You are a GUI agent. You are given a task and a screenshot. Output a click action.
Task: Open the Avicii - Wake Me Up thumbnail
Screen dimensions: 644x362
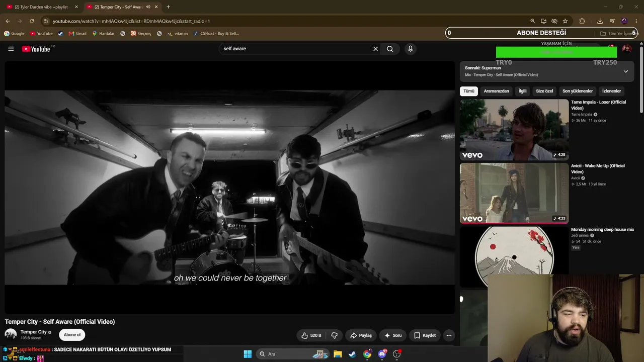tap(514, 193)
